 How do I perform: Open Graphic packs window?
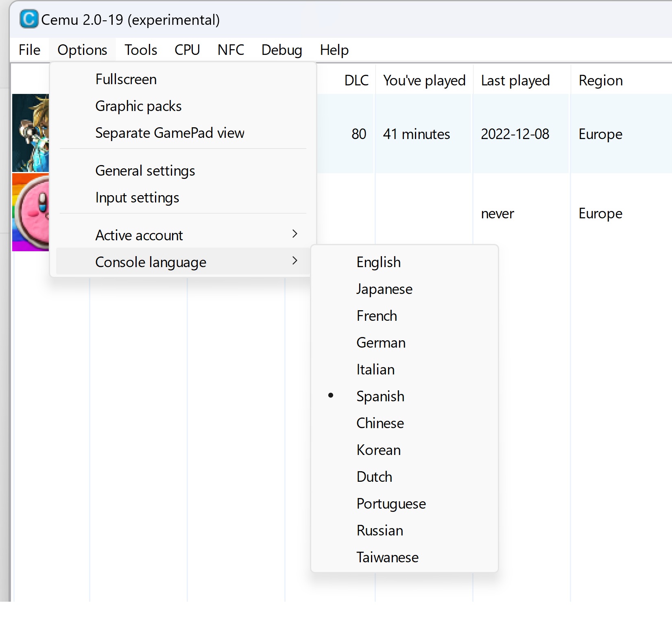(x=183, y=106)
